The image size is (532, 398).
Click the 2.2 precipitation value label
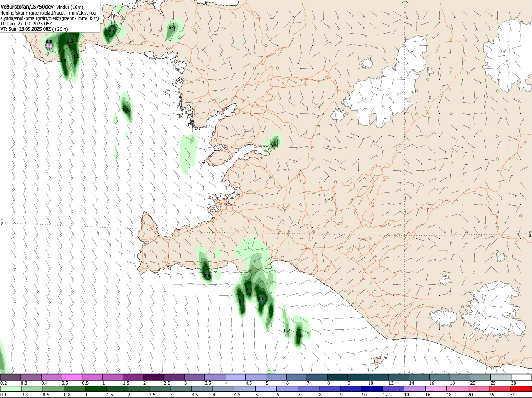pos(70,41)
